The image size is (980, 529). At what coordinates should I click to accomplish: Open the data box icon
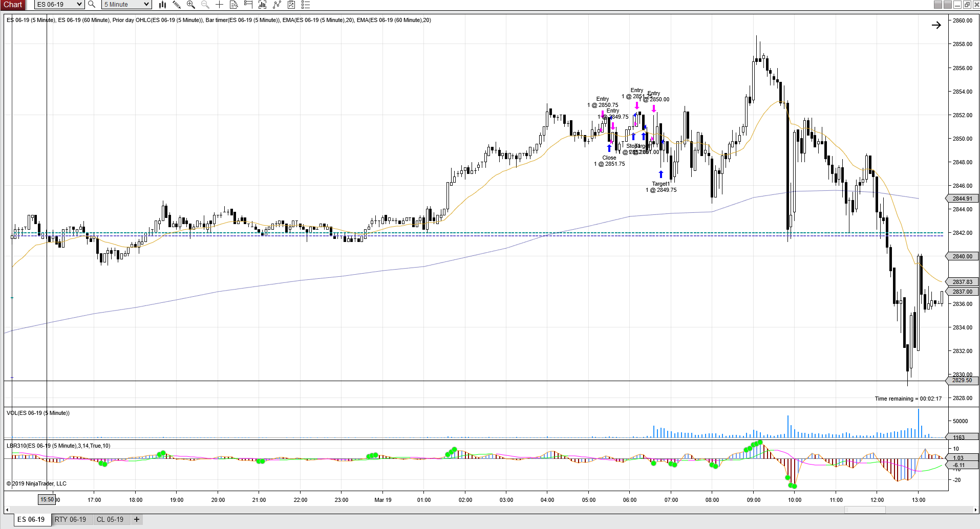tap(233, 5)
